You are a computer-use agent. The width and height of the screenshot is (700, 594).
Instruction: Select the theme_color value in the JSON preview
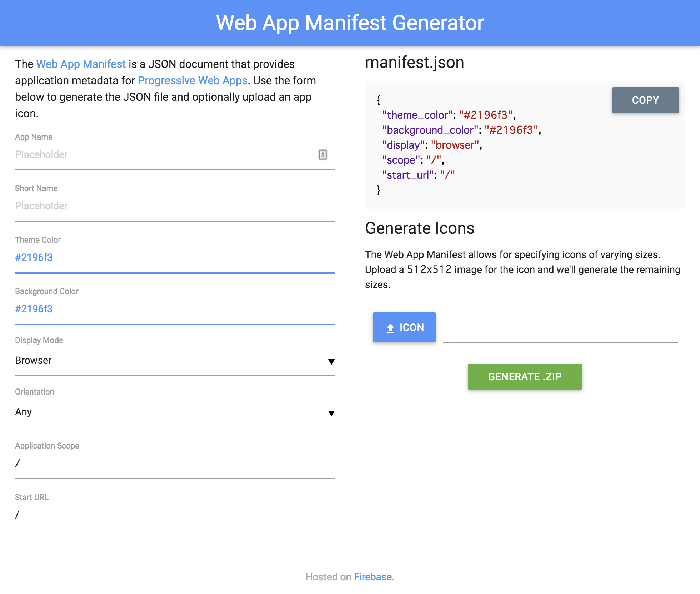488,115
